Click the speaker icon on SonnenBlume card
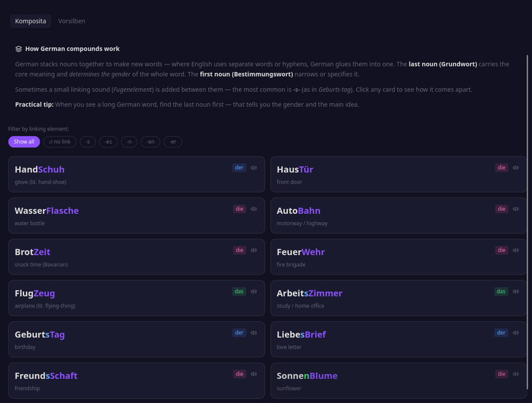 coord(515,374)
